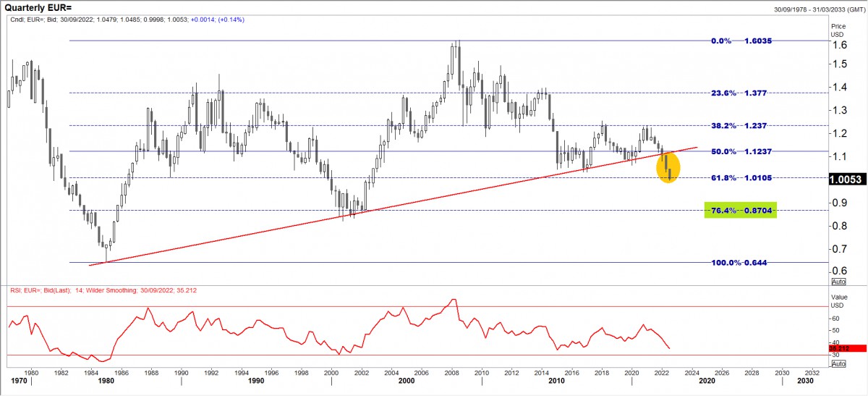Click the 2000 decade marker on time axis

pyautogui.click(x=408, y=380)
